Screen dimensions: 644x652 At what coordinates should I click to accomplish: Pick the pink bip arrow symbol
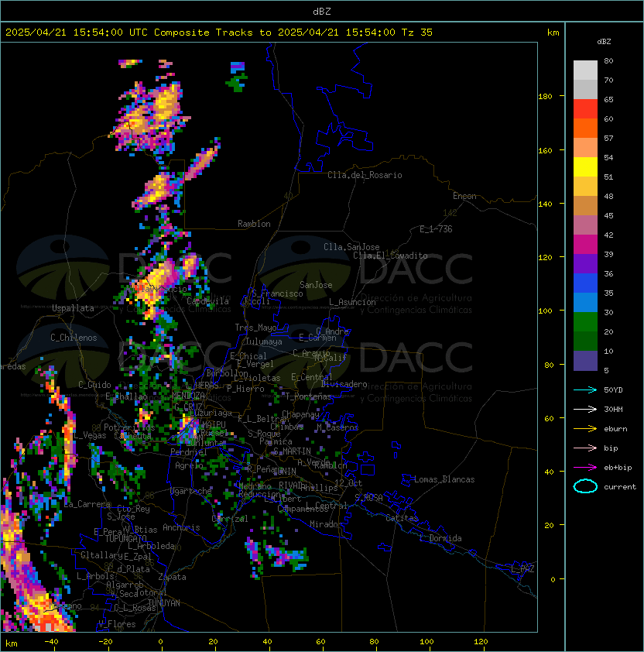585,448
